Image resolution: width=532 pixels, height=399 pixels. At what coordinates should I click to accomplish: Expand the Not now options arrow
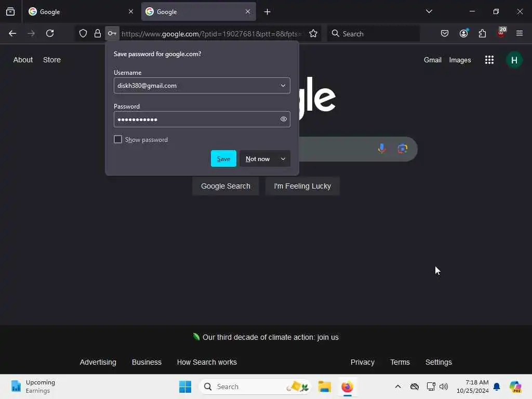283,159
